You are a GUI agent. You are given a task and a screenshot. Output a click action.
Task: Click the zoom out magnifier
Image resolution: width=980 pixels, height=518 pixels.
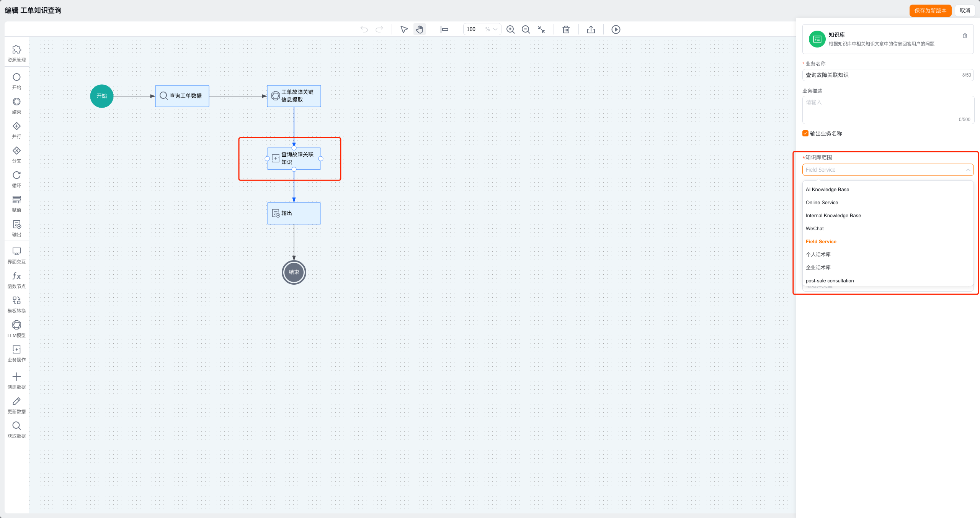coord(526,30)
